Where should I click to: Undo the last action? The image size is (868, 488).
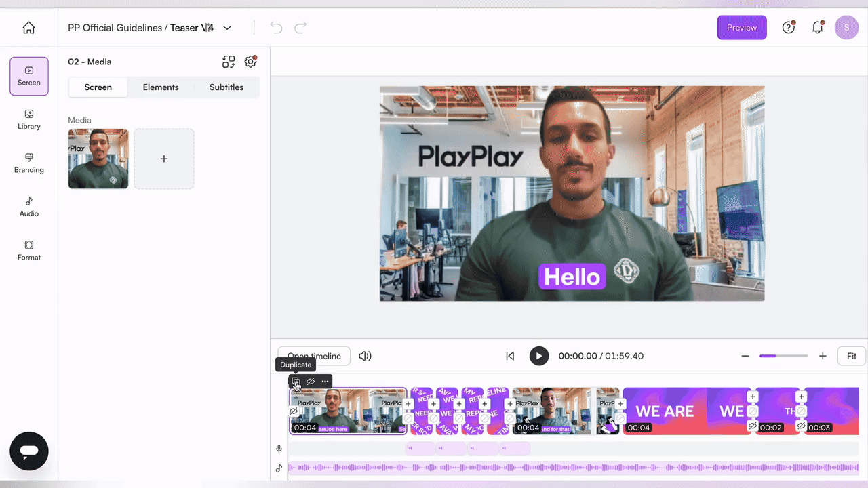(276, 28)
